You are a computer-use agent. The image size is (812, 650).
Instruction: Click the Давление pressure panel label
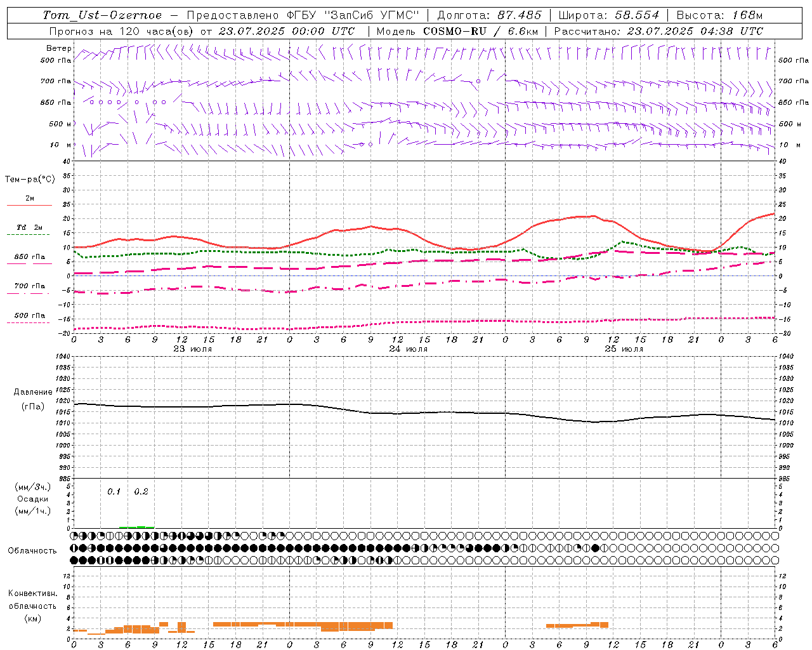[33, 392]
